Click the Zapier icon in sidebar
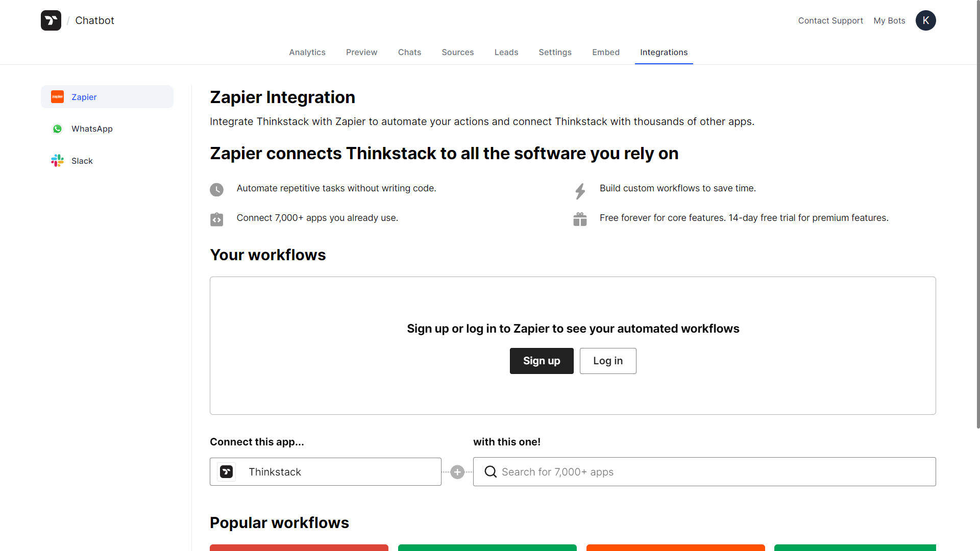Viewport: 980px width, 551px height. (57, 97)
